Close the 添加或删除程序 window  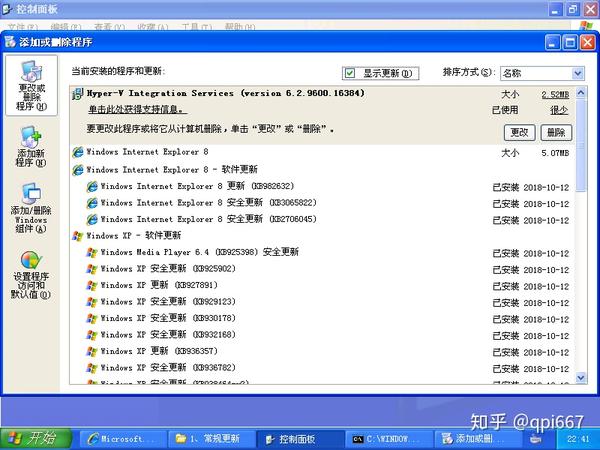tap(588, 42)
